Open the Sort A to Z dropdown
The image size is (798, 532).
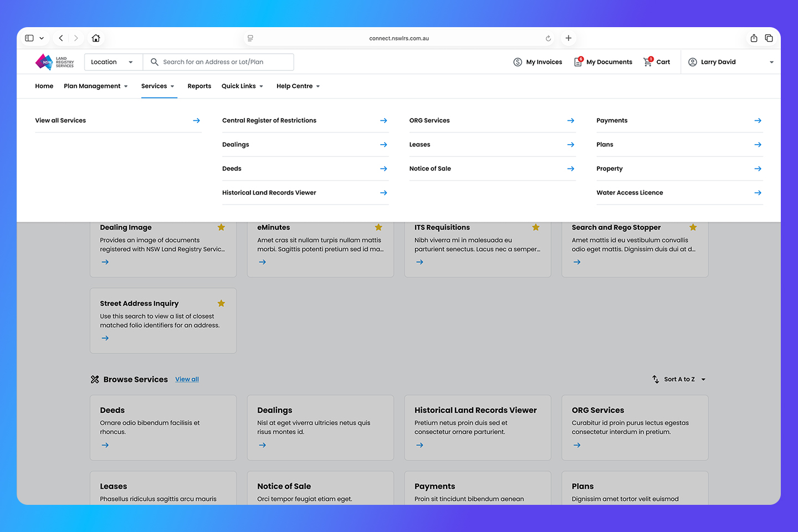[x=679, y=380]
